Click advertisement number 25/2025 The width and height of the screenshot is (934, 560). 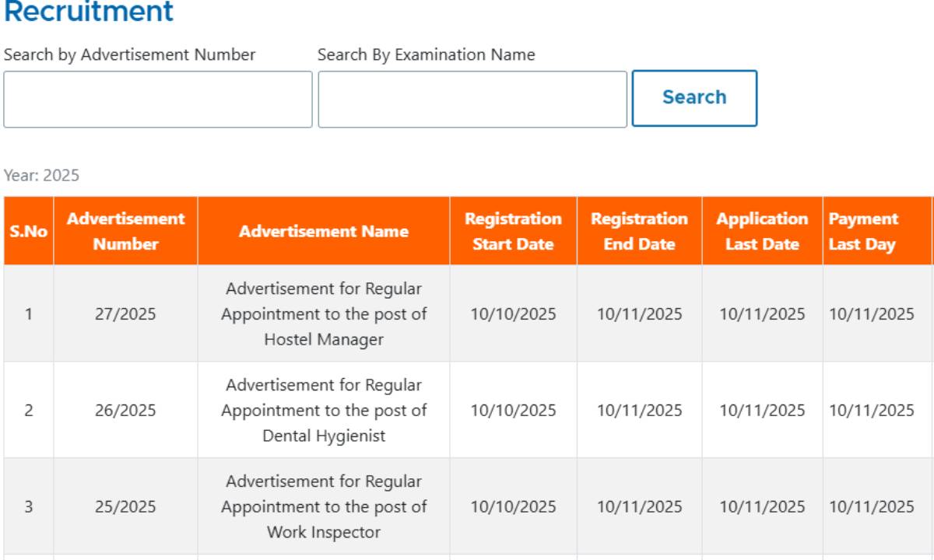click(125, 507)
